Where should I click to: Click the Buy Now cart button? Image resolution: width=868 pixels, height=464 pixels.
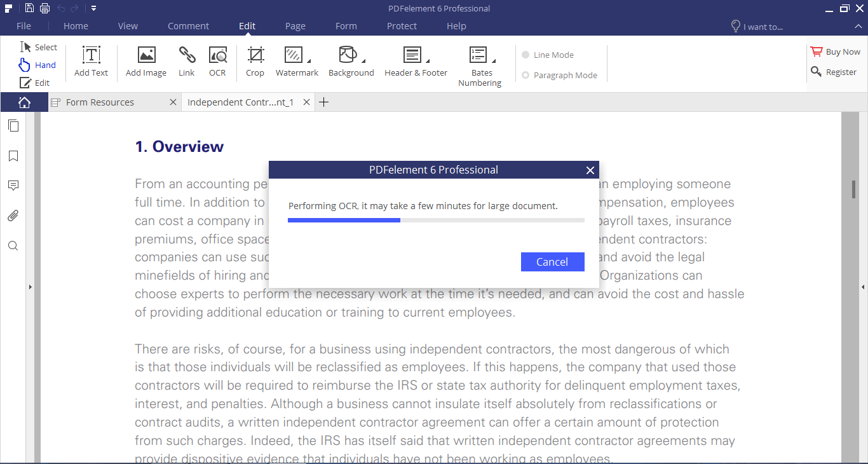click(x=835, y=52)
